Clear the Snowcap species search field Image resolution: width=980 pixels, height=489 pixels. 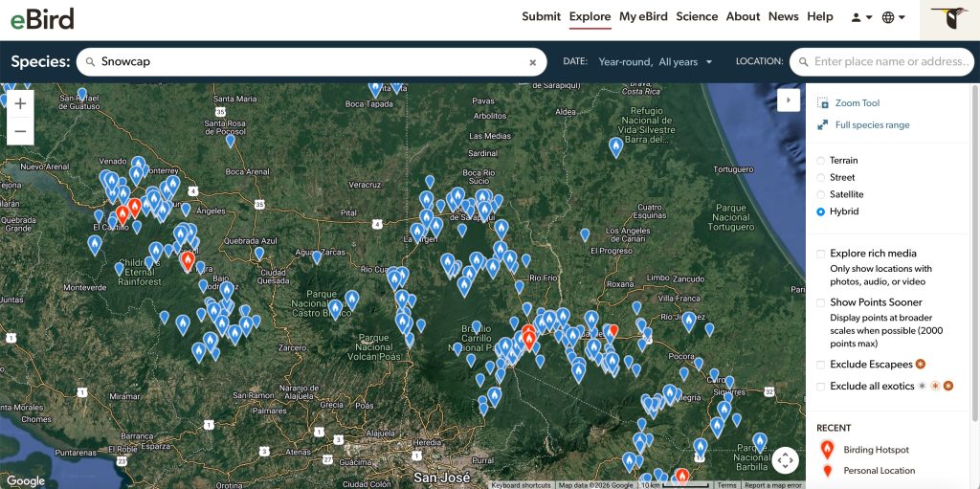[x=533, y=62]
